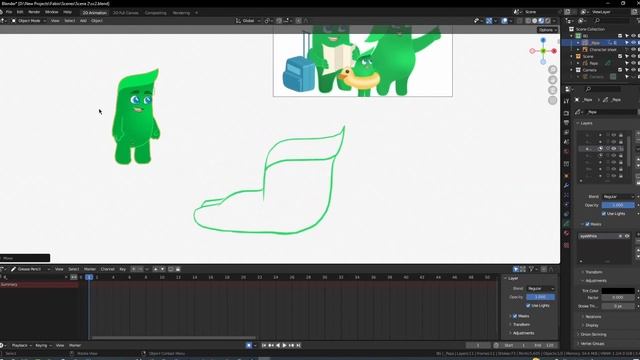Open the Modifiers wrench properties tab
The image size is (640, 360).
pos(566,185)
